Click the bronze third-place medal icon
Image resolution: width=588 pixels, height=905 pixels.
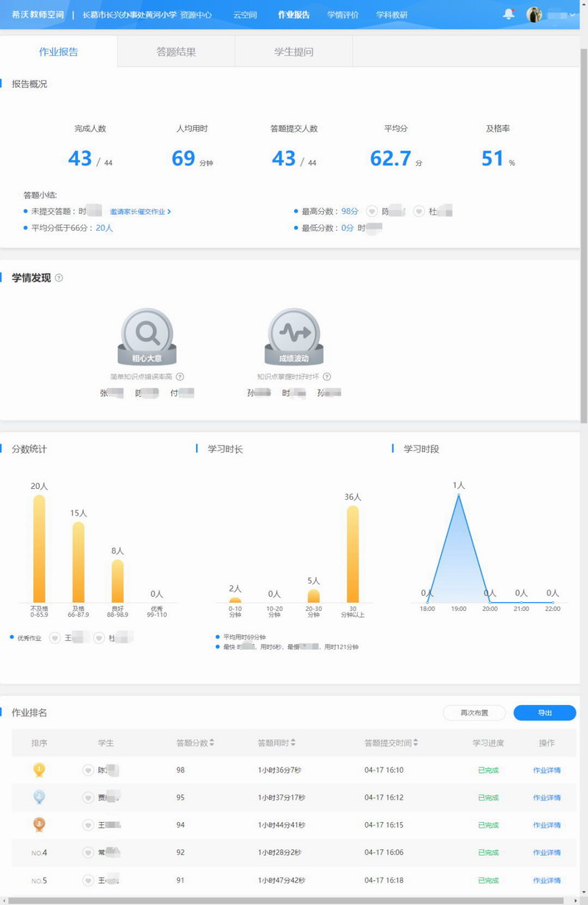tap(39, 824)
